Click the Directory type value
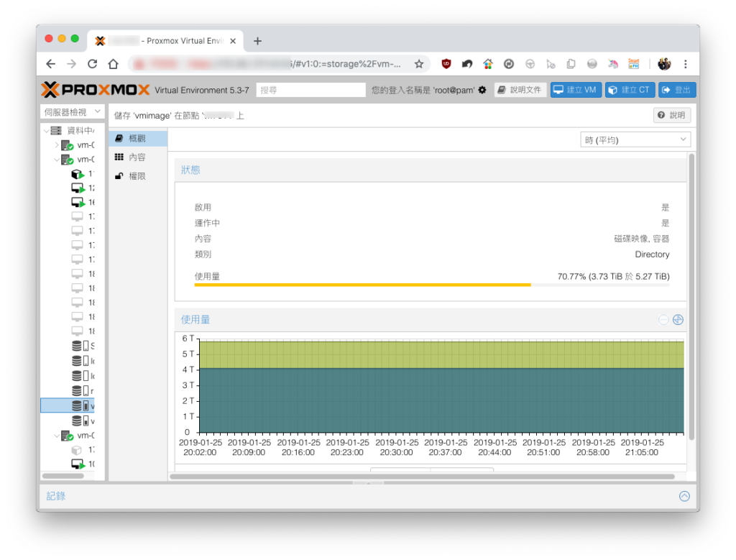The height and width of the screenshot is (560, 736). (x=652, y=254)
